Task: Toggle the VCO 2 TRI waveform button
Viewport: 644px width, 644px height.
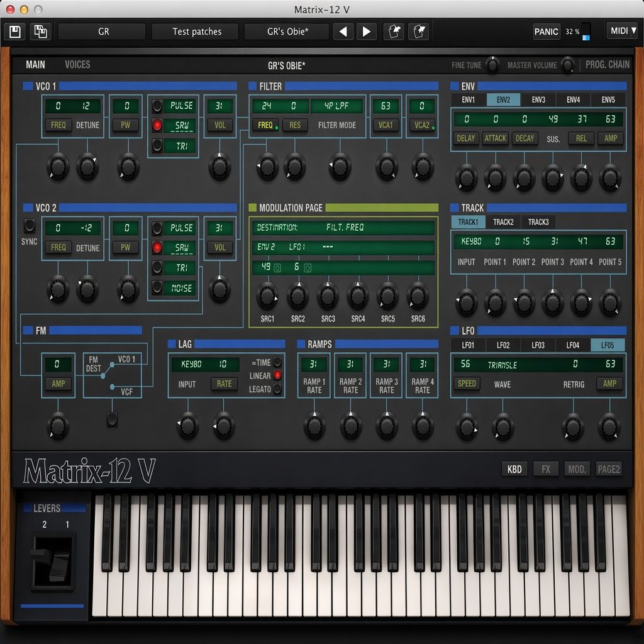Action: coord(157,267)
